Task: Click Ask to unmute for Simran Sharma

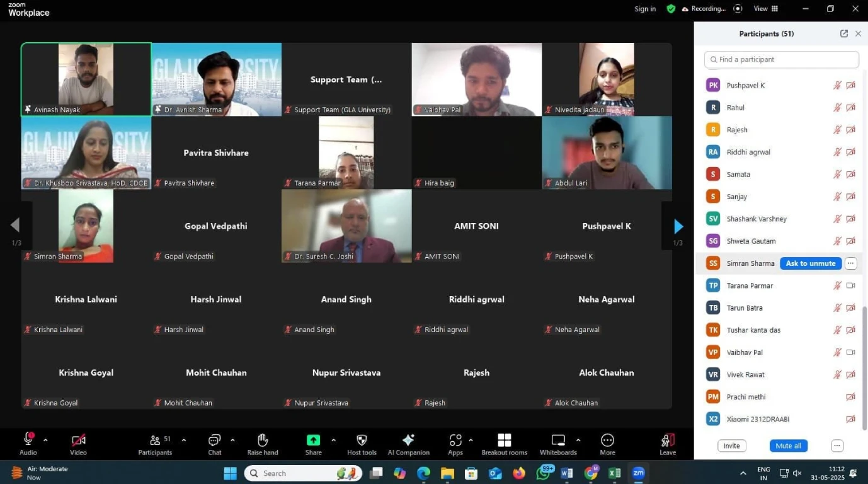Action: [x=810, y=263]
